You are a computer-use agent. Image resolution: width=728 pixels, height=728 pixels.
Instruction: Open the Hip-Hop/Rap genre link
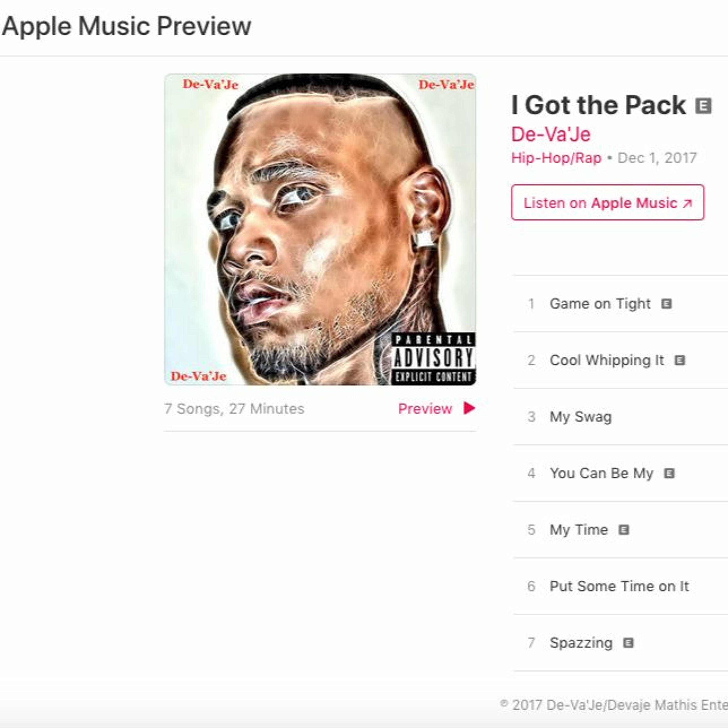click(x=556, y=158)
